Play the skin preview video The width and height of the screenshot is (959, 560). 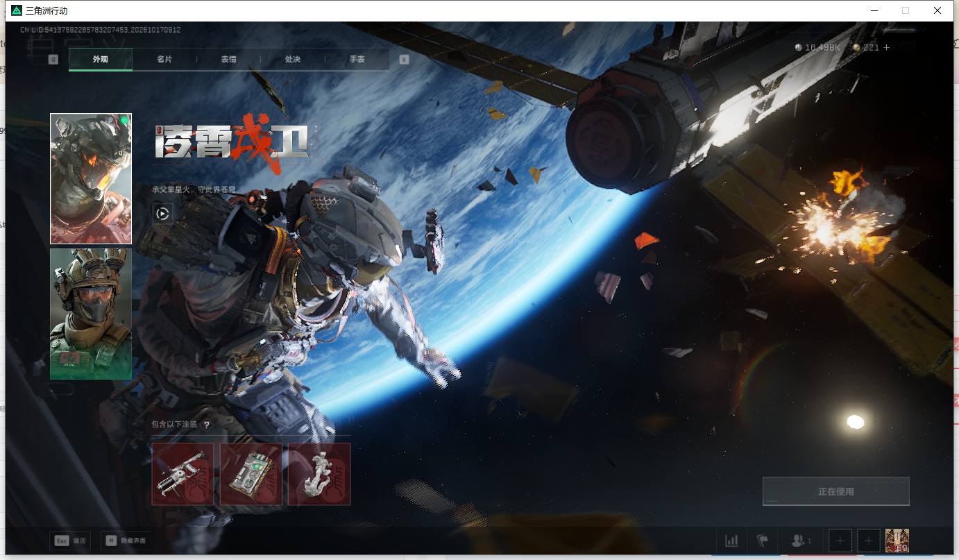coord(162,213)
